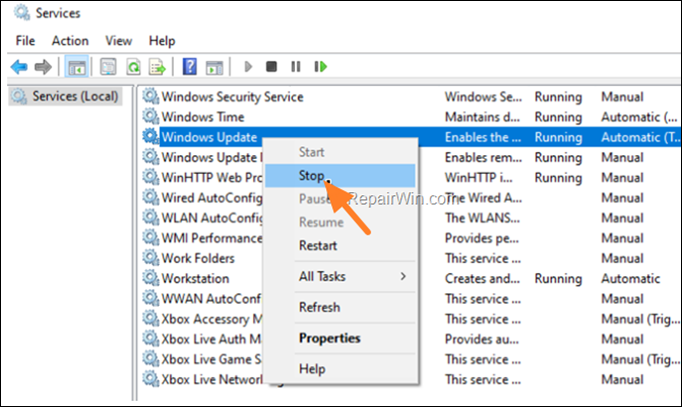The width and height of the screenshot is (682, 407).
Task: Toggle Show/Hide Console Tree icon
Action: click(x=77, y=67)
